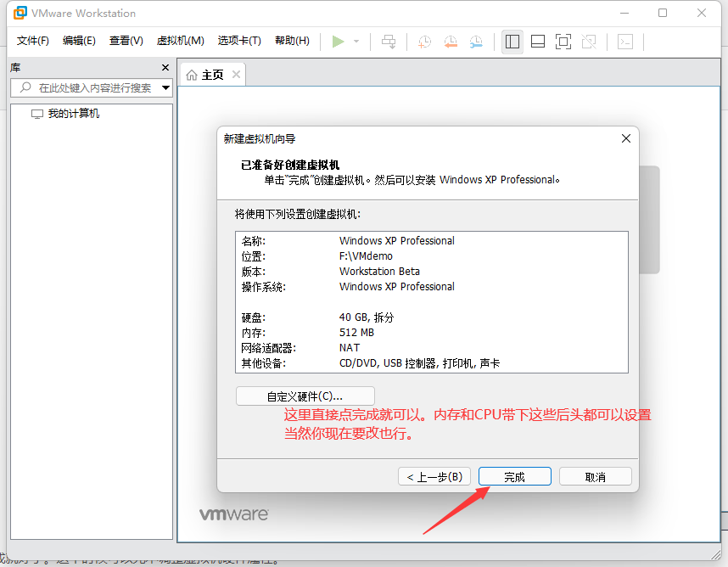Select 我的计算机 in library tree
Image resolution: width=728 pixels, height=567 pixels.
tap(73, 114)
